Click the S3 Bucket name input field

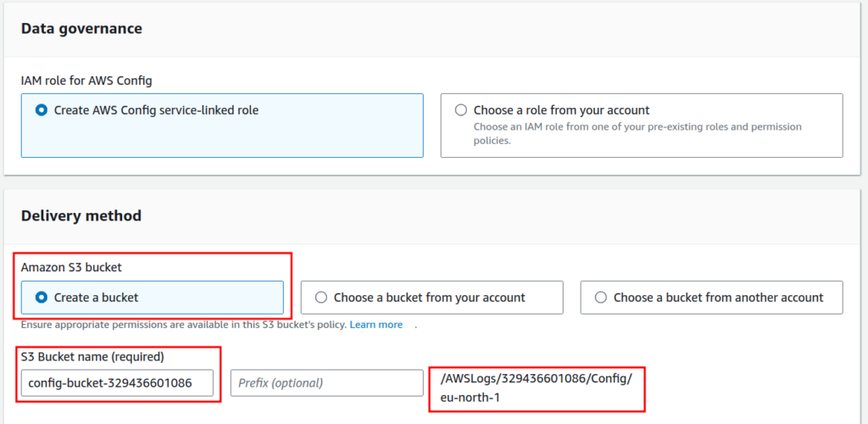click(117, 383)
